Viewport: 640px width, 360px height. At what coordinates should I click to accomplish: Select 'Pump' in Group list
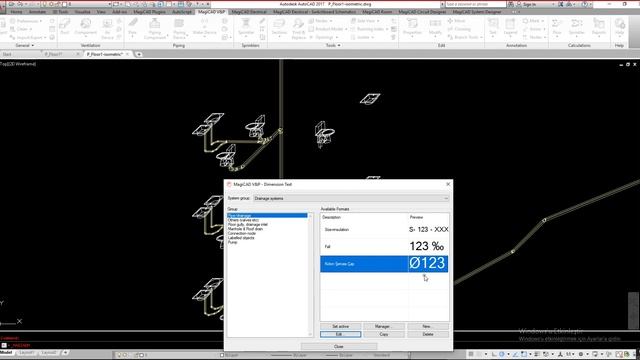(x=232, y=242)
